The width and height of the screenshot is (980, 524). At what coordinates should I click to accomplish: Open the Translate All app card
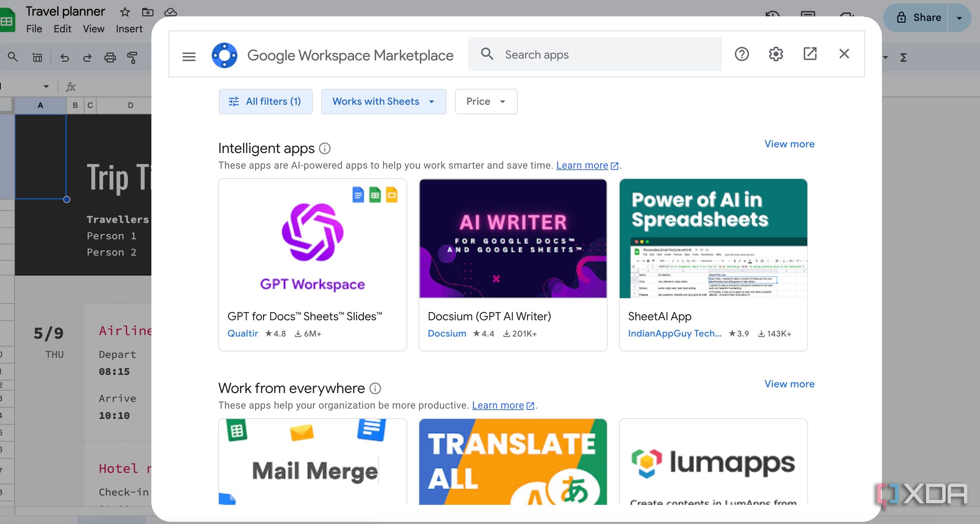point(513,462)
